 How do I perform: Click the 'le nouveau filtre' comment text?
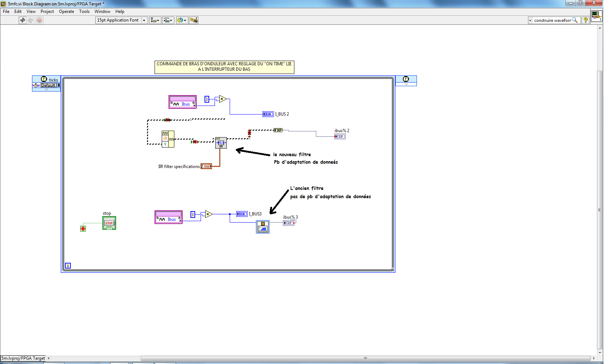click(x=292, y=155)
